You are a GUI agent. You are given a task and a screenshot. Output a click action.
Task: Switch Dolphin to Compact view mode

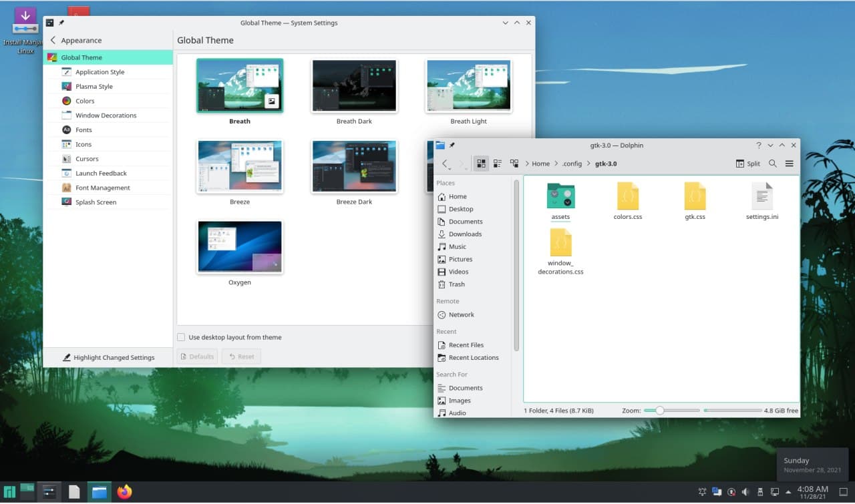pyautogui.click(x=498, y=164)
